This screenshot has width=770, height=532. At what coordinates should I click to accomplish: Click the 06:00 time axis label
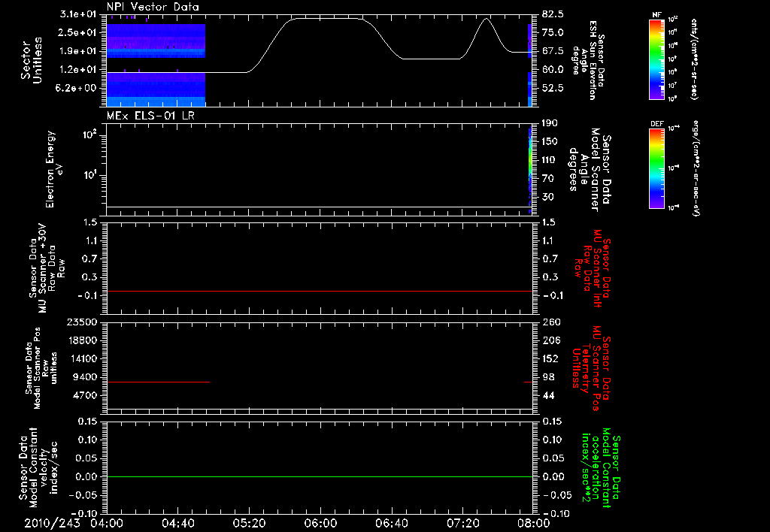pyautogui.click(x=320, y=523)
